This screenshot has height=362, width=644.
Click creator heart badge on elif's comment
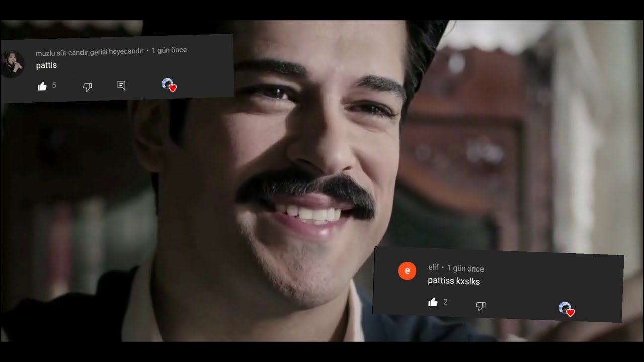click(x=567, y=309)
